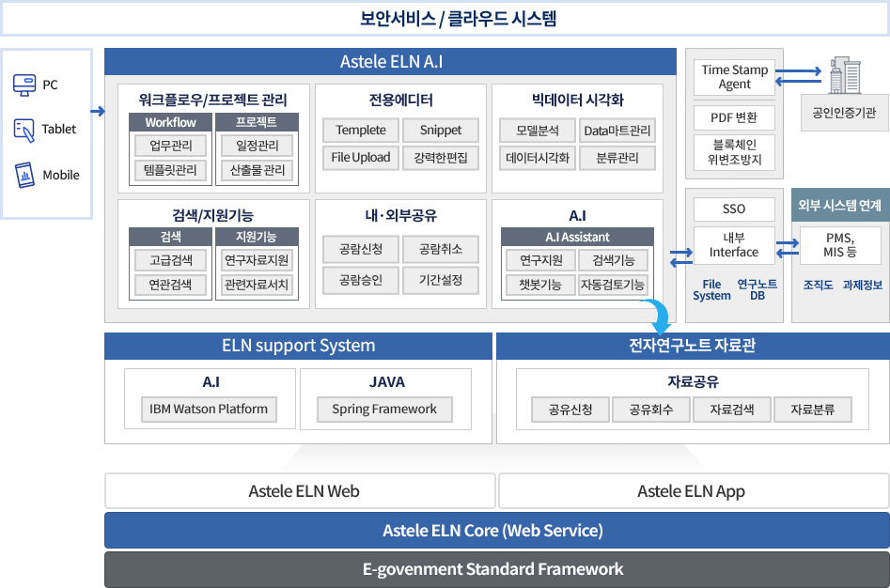Click the PMS, MIS 등 box
Screen dimensions: 890x588
coord(840,245)
